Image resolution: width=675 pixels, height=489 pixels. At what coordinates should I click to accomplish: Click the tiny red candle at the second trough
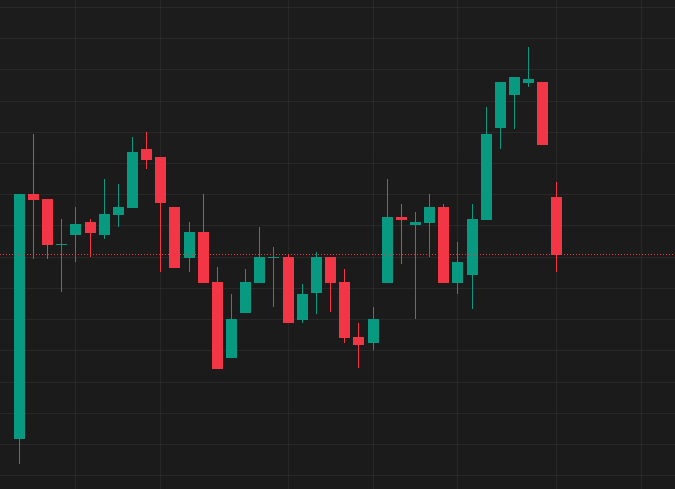[x=358, y=341]
